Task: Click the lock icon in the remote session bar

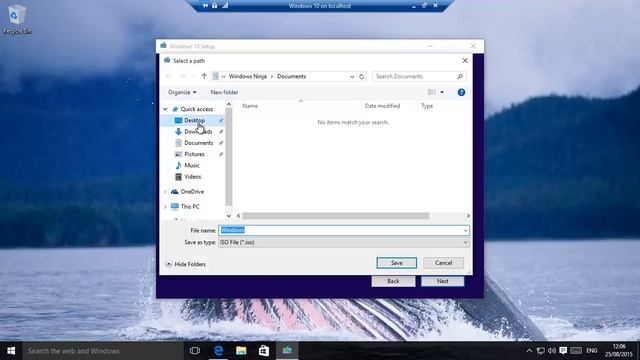Action: pos(215,5)
